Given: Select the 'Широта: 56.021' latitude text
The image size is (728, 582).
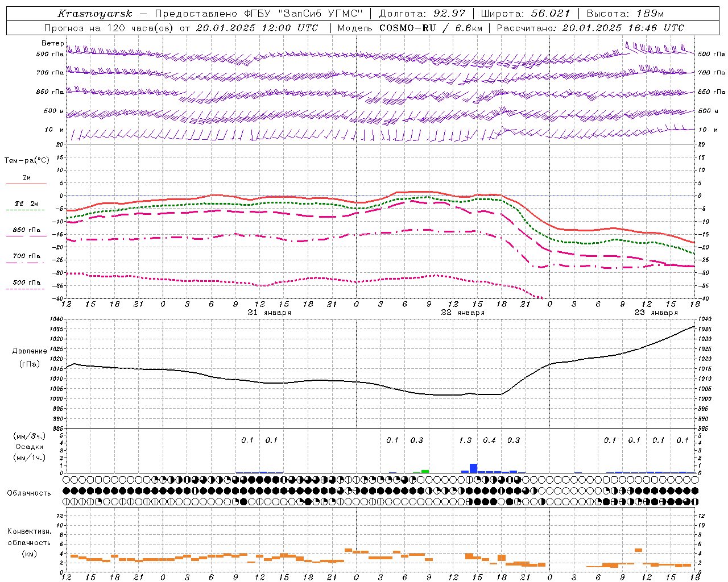Looking at the screenshot, I should [526, 14].
